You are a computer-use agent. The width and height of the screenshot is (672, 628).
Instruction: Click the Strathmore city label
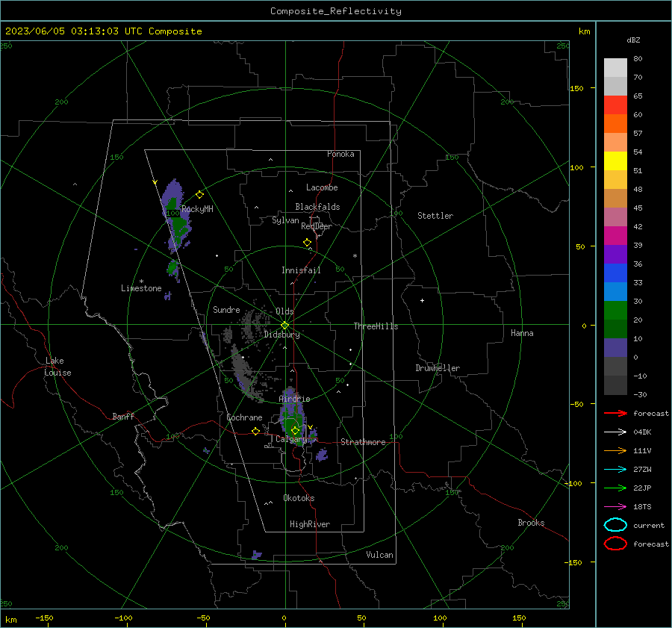pyautogui.click(x=363, y=442)
